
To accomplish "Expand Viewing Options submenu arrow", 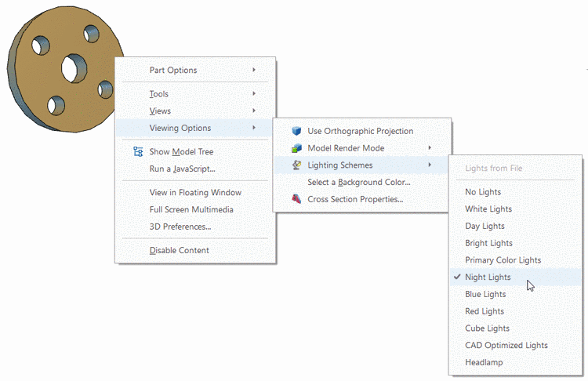I will (x=254, y=128).
